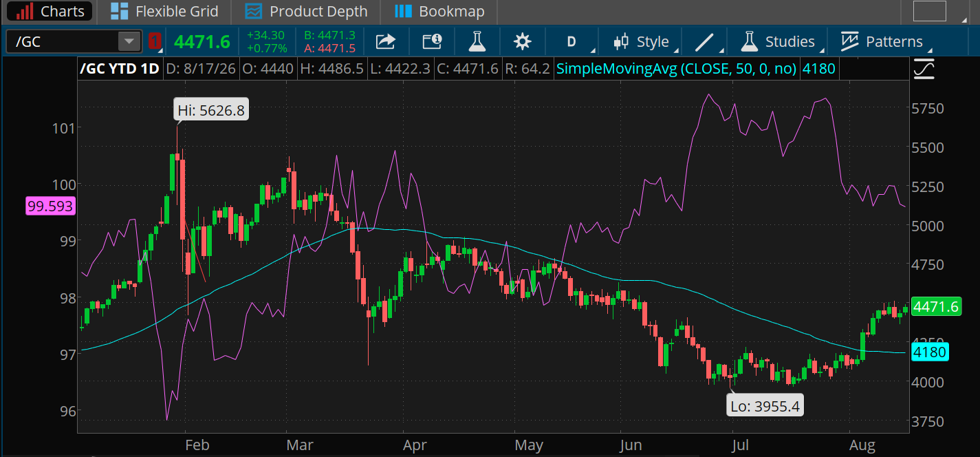The width and height of the screenshot is (980, 457).
Task: Click the Hi: 5626.8 price bubble
Action: [212, 110]
